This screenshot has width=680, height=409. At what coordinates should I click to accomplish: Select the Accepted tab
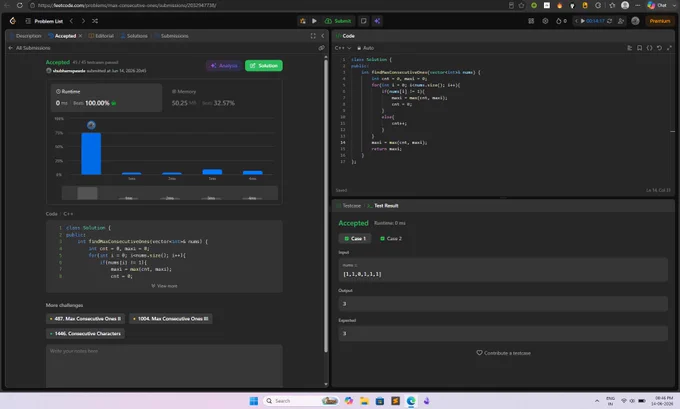[62, 36]
